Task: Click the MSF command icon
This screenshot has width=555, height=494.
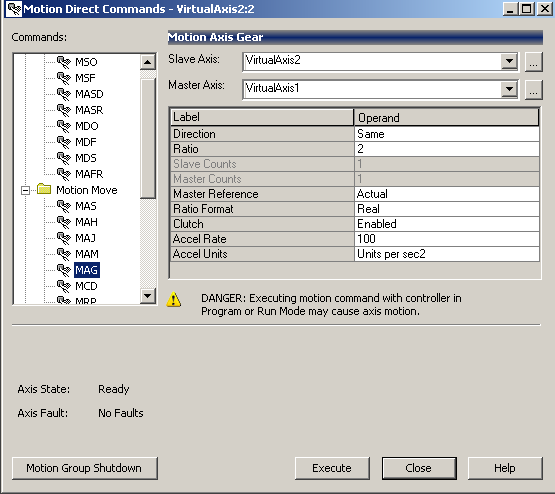Action: click(64, 78)
